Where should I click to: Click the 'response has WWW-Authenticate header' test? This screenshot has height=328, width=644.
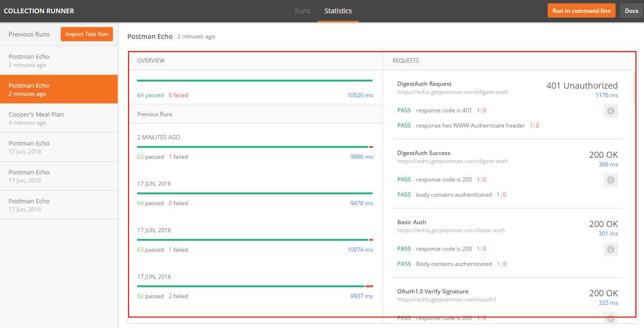click(471, 126)
